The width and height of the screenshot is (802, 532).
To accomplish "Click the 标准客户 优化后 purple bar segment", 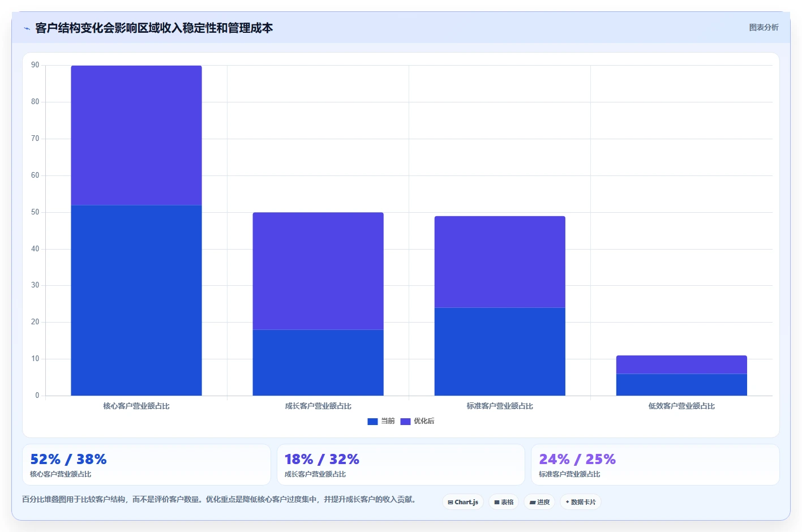I will (500, 261).
